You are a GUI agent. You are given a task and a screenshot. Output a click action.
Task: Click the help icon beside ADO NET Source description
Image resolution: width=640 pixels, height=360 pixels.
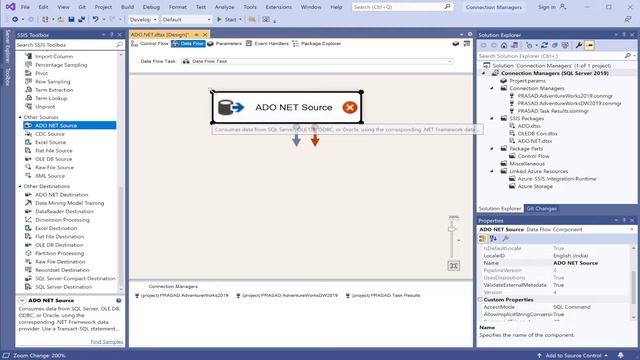point(118,300)
